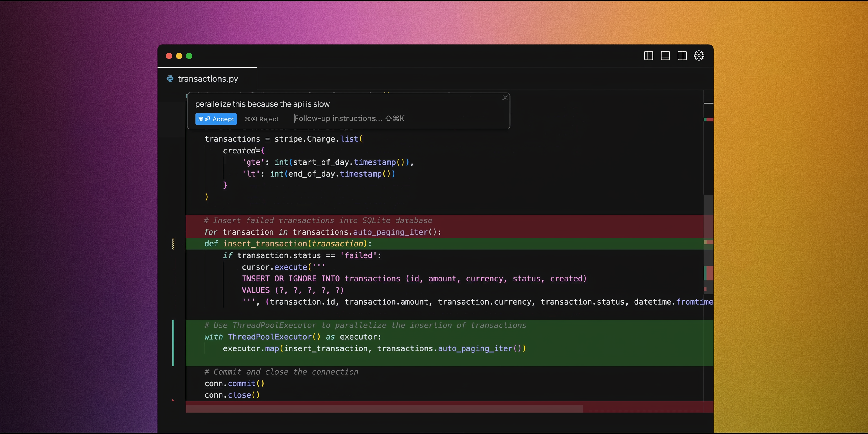Open settings using the gear icon

699,56
